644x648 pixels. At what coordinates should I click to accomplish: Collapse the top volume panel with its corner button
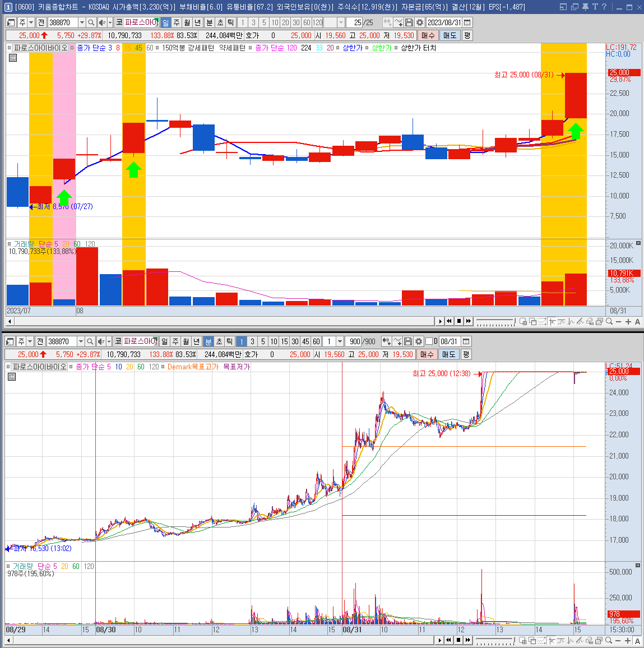[638, 243]
